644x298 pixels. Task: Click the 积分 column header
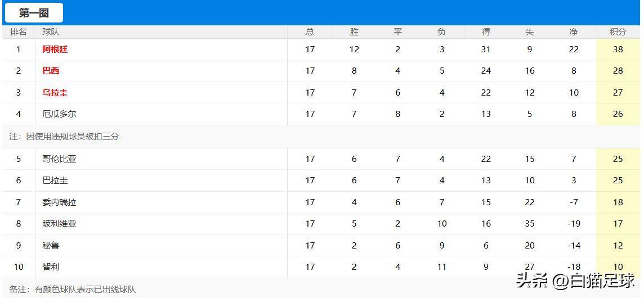(618, 32)
